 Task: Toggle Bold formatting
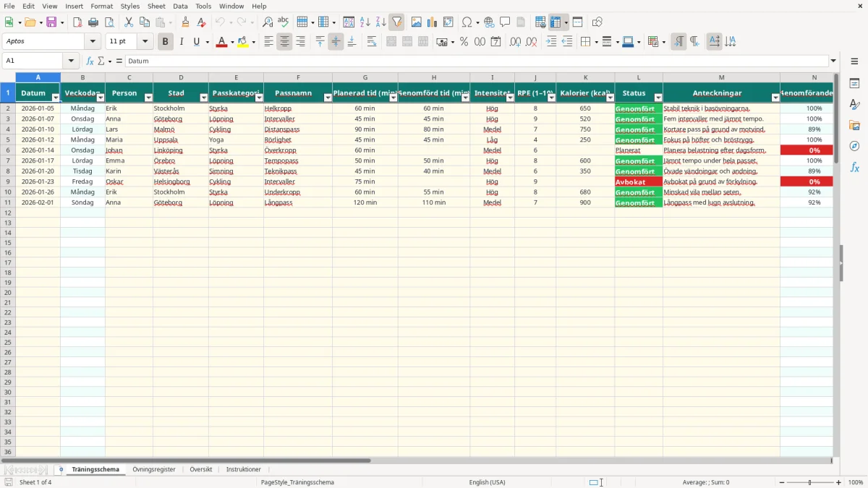(165, 42)
